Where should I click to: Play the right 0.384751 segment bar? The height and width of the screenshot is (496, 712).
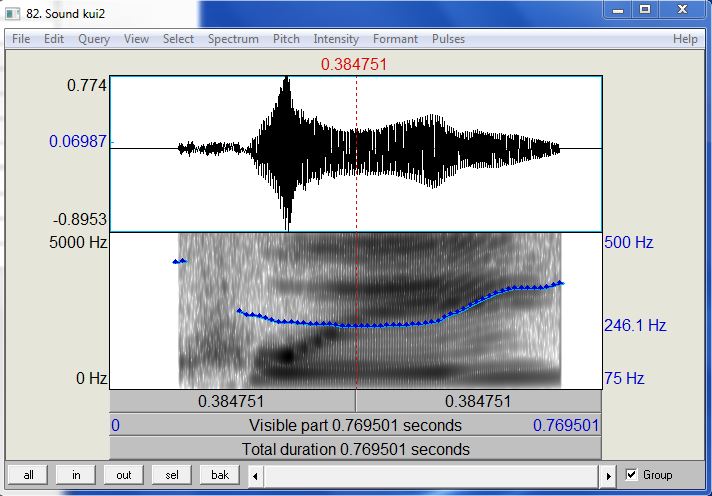pos(479,402)
